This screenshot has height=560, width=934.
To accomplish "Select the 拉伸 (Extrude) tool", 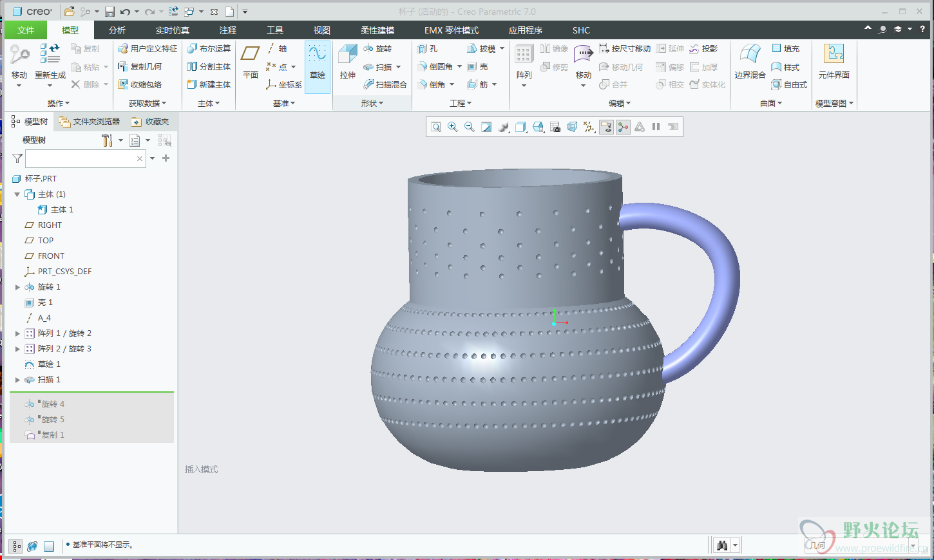I will (348, 62).
